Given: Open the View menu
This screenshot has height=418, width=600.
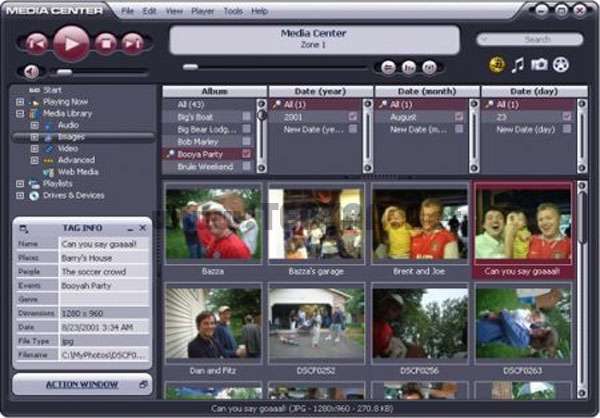Looking at the screenshot, I should click(x=174, y=11).
